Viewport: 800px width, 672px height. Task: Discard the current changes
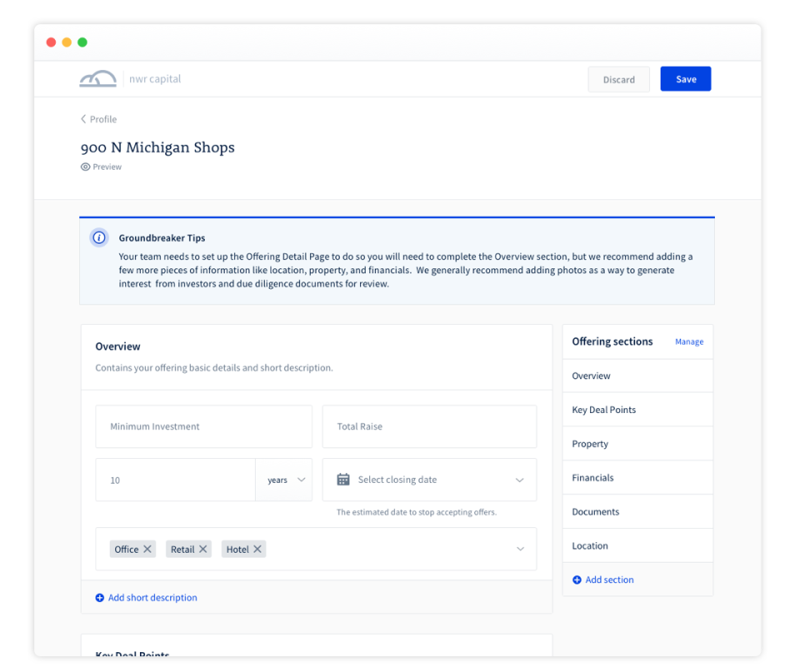[618, 78]
